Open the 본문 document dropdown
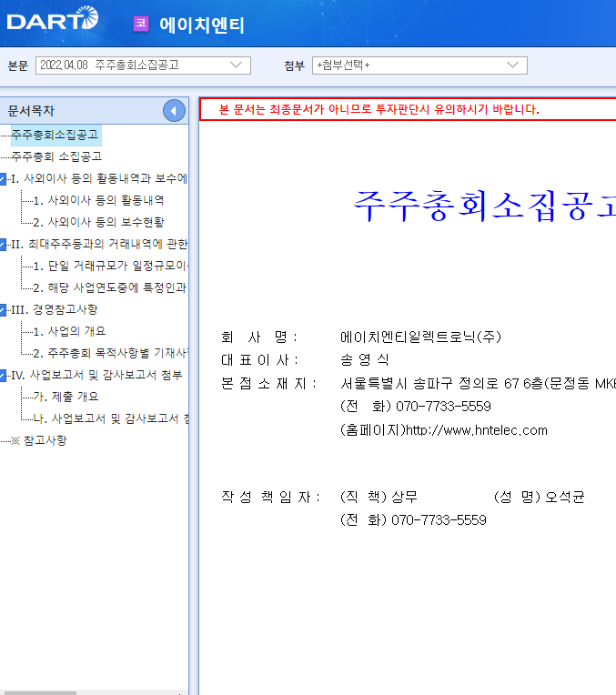 [143, 65]
